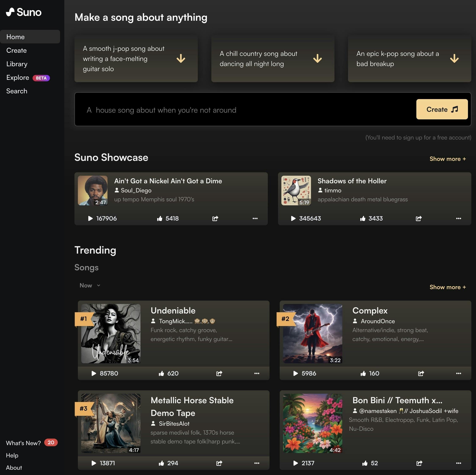Click the Create song button

coord(442,109)
